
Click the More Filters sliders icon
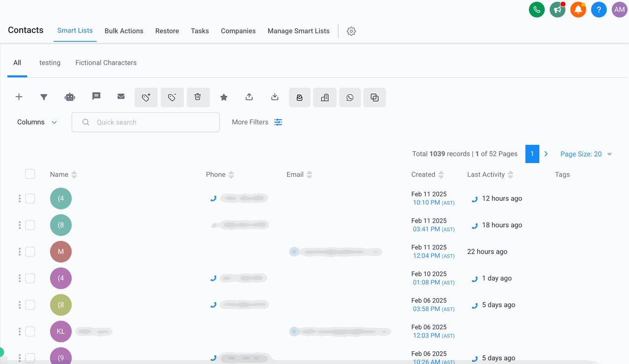click(278, 122)
